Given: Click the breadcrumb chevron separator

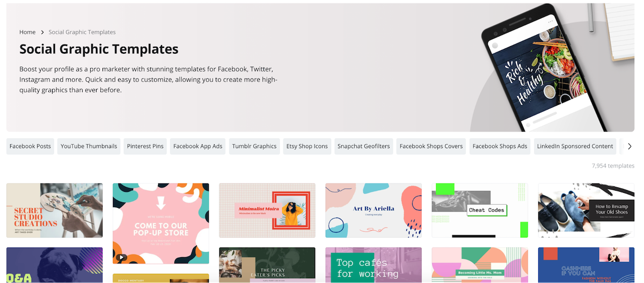Looking at the screenshot, I should (42, 32).
